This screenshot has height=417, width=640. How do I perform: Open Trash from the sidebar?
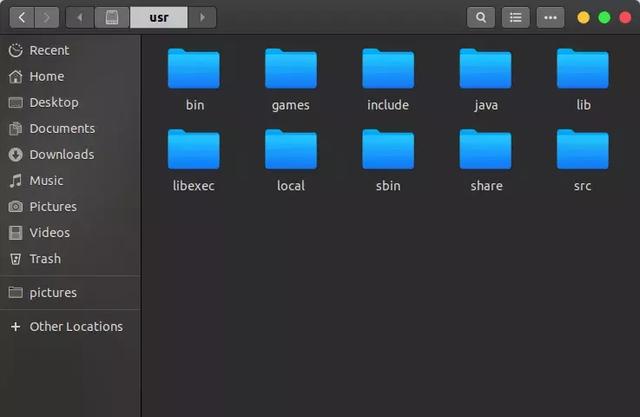pyautogui.click(x=45, y=258)
